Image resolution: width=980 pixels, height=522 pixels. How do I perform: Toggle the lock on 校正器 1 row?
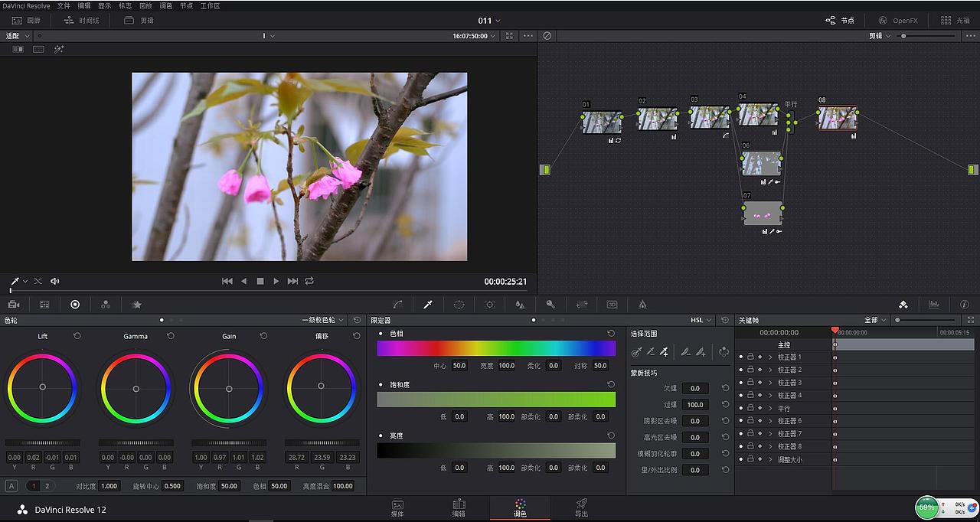751,357
